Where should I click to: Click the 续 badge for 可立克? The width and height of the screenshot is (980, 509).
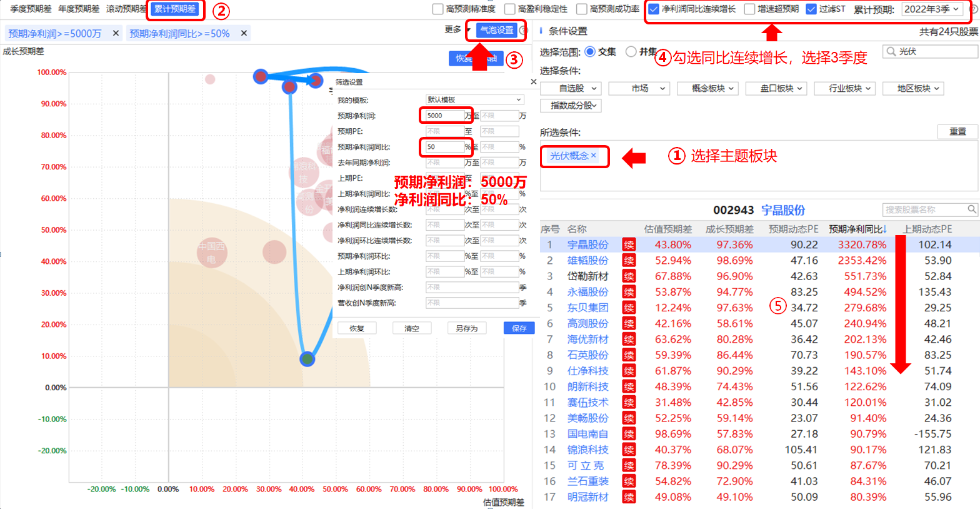(629, 466)
